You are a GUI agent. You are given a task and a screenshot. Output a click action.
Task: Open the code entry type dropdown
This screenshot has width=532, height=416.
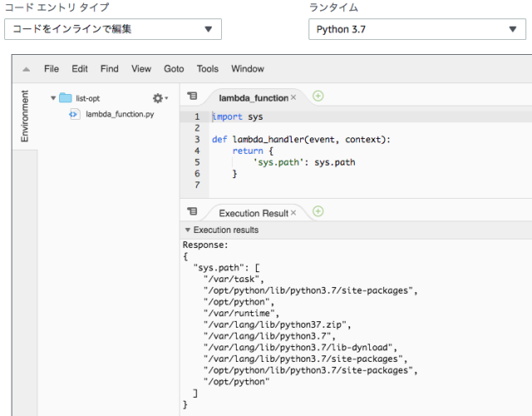click(x=113, y=29)
